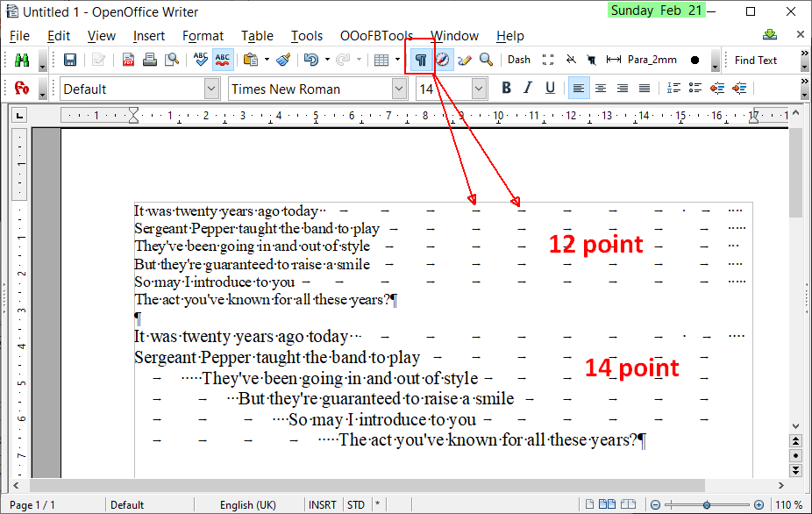This screenshot has height=514, width=812.
Task: Toggle Bullets list on
Action: coord(695,89)
